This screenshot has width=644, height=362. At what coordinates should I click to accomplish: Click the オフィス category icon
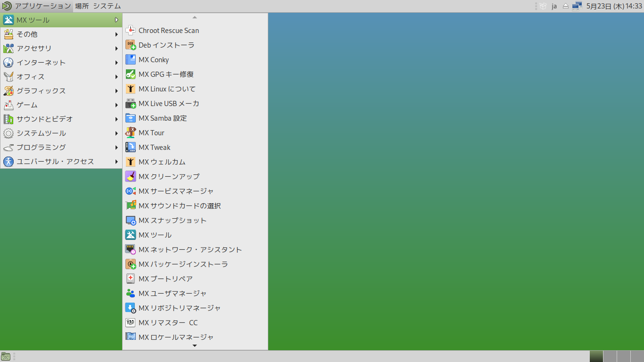8,77
